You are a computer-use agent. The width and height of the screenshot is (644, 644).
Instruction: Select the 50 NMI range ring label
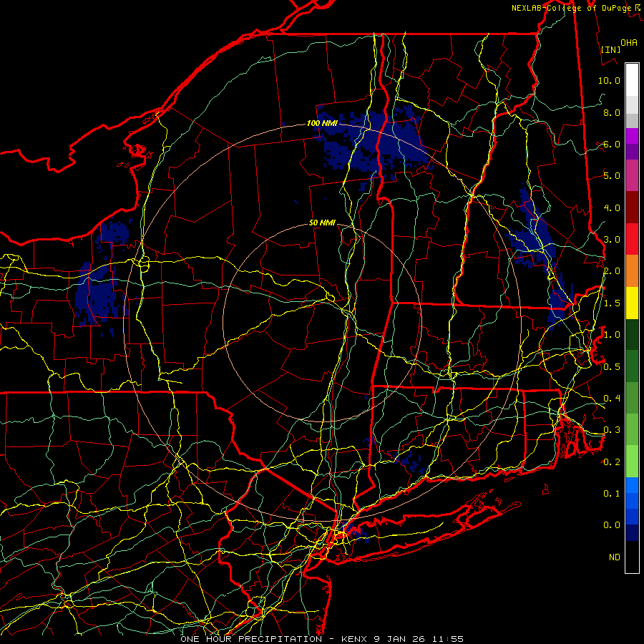click(322, 223)
